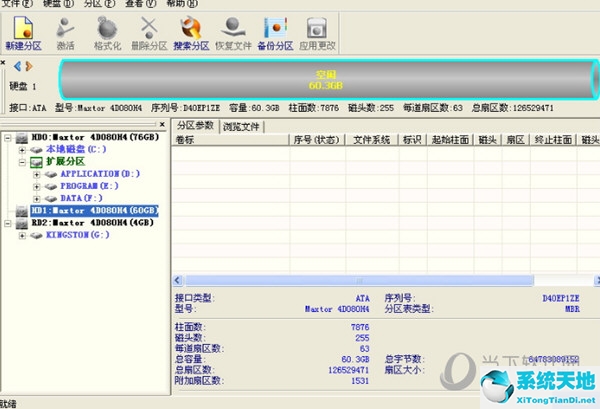The width and height of the screenshot is (600, 409).
Task: Collapse the HD0 Maxtor (76GB) node
Action: tap(7, 137)
